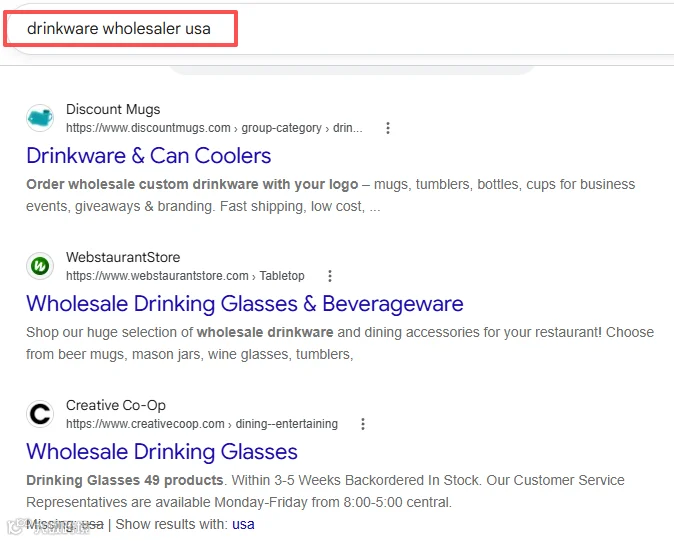Screen dimensions: 674x541
Task: Open three-dot menu for WebstaurantStore result
Action: [330, 276]
